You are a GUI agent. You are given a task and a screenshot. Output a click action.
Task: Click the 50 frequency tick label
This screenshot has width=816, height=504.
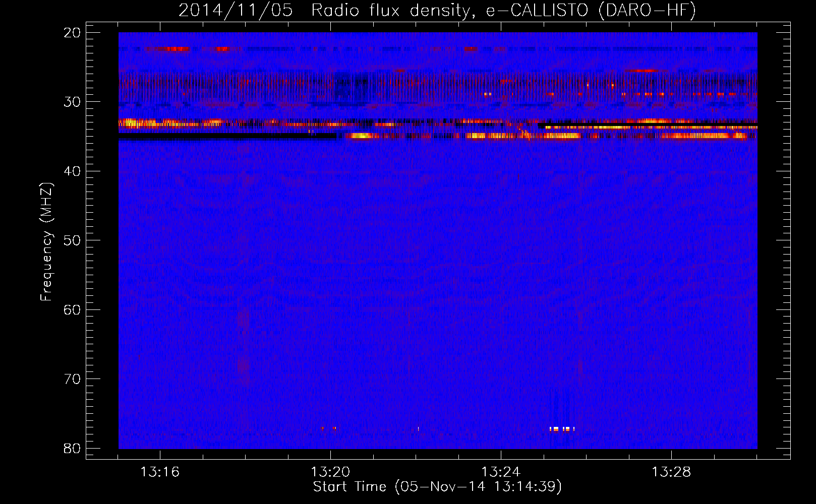click(72, 240)
